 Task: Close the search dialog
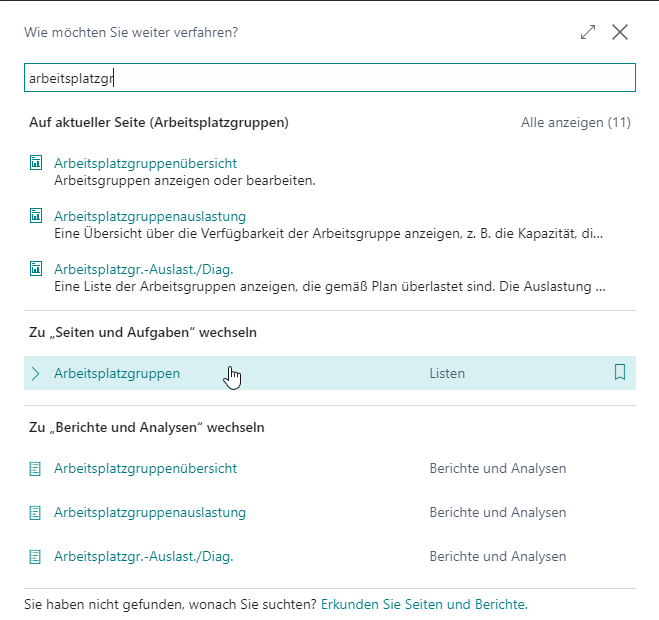point(619,32)
